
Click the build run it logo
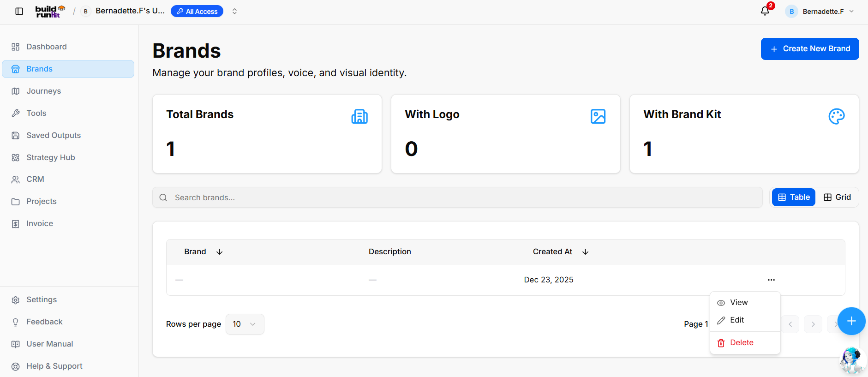(x=50, y=12)
